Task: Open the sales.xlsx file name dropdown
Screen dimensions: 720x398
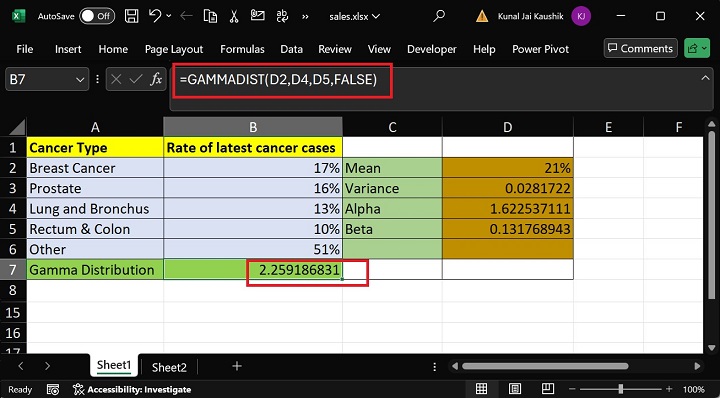Action: tap(354, 17)
